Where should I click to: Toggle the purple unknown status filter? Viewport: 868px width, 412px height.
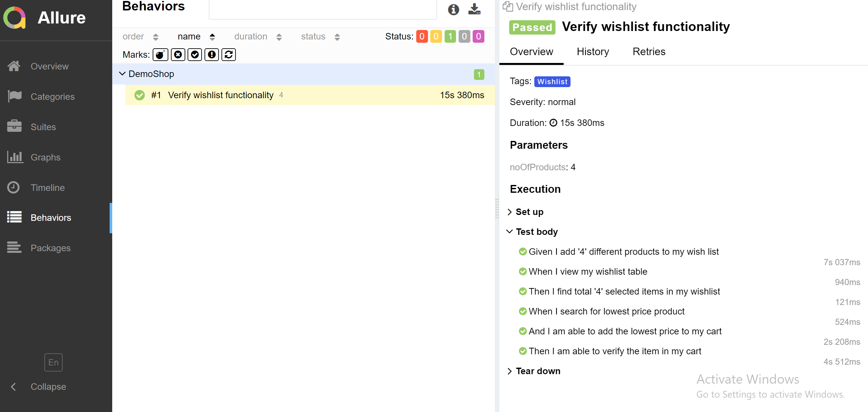point(478,37)
